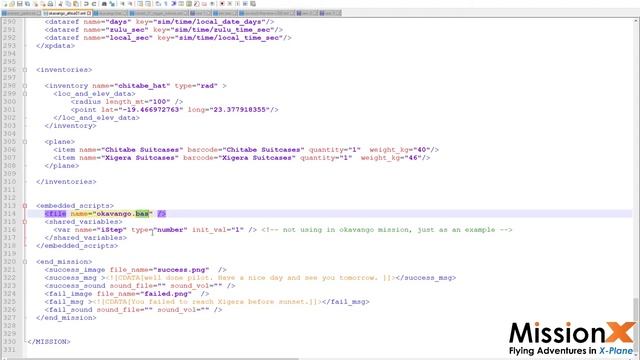Click the Save All toolbar icon
Screen dimensions: 640x360
point(27,4)
